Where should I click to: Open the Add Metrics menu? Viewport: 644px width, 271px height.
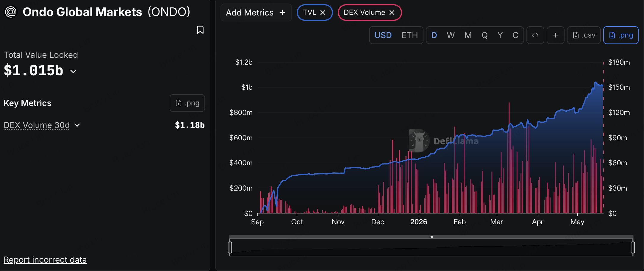(256, 13)
